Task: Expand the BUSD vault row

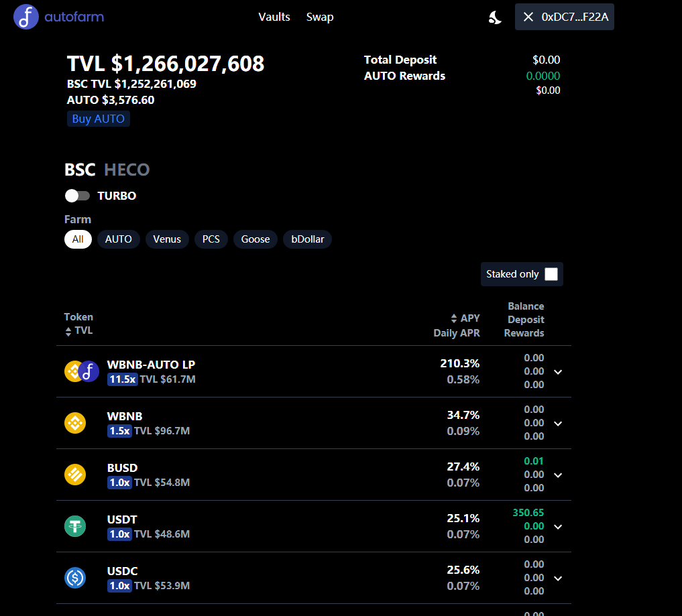Action: [x=558, y=475]
